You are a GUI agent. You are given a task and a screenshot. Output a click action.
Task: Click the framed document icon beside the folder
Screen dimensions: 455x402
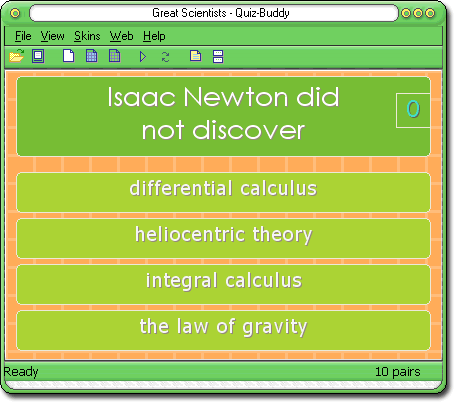[x=38, y=56]
